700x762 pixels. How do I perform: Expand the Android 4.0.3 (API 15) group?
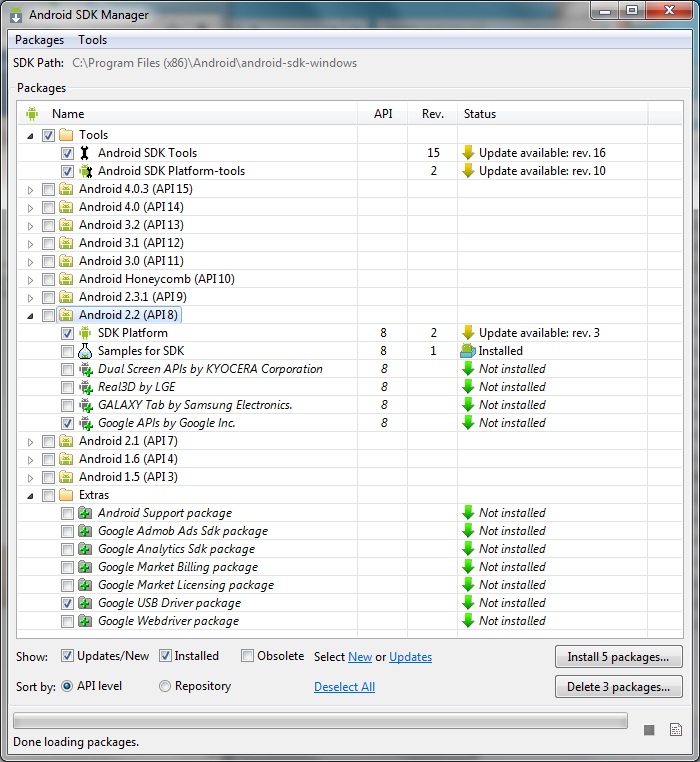click(x=30, y=190)
